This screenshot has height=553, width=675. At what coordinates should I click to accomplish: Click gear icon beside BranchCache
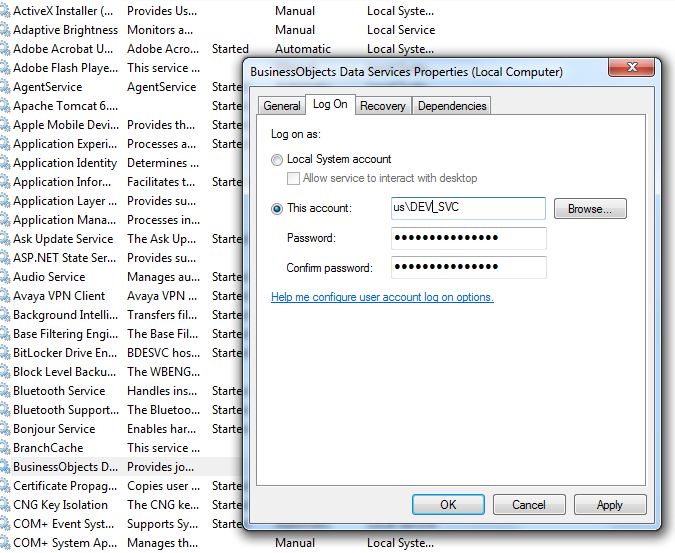pos(5,448)
